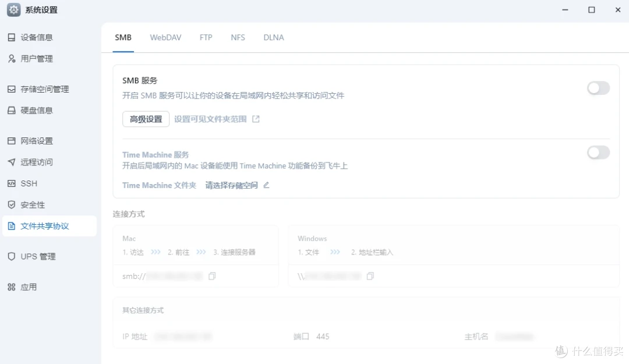This screenshot has width=629, height=364.
Task: Click the device info icon in sidebar
Action: (x=12, y=37)
